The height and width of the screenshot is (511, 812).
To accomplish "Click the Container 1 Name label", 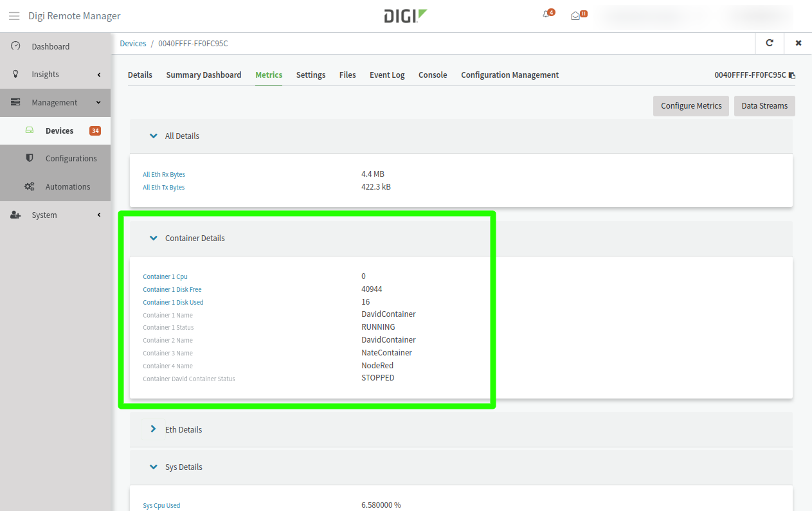I will [x=168, y=315].
